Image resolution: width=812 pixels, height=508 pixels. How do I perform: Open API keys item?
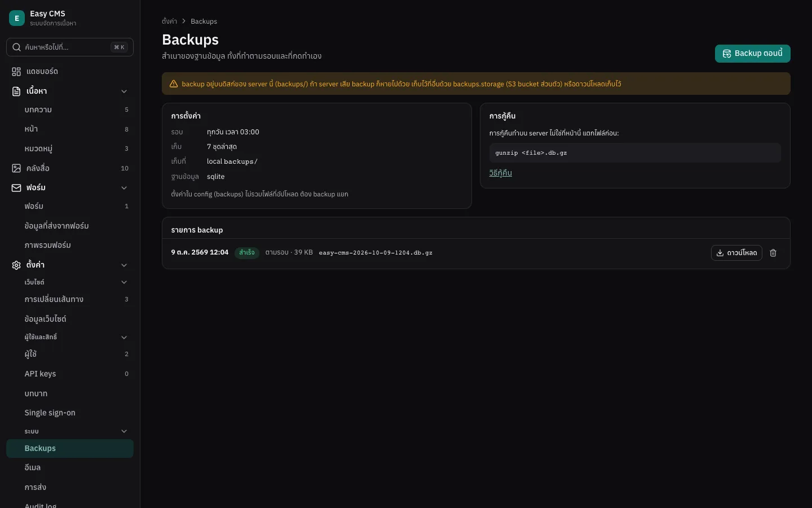(x=70, y=374)
